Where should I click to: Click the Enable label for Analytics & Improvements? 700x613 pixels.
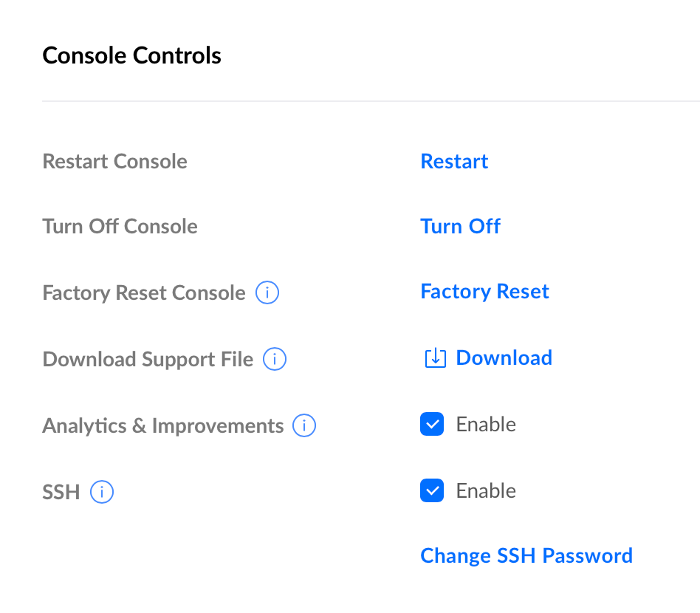[x=486, y=425]
